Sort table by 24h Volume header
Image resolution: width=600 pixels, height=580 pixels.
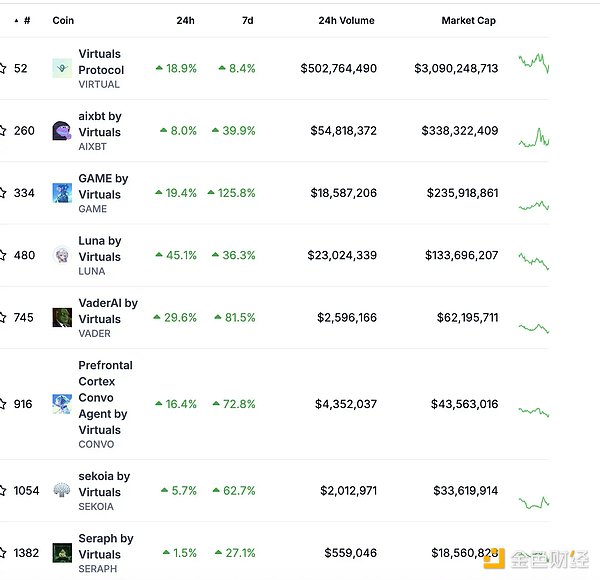[x=346, y=20]
